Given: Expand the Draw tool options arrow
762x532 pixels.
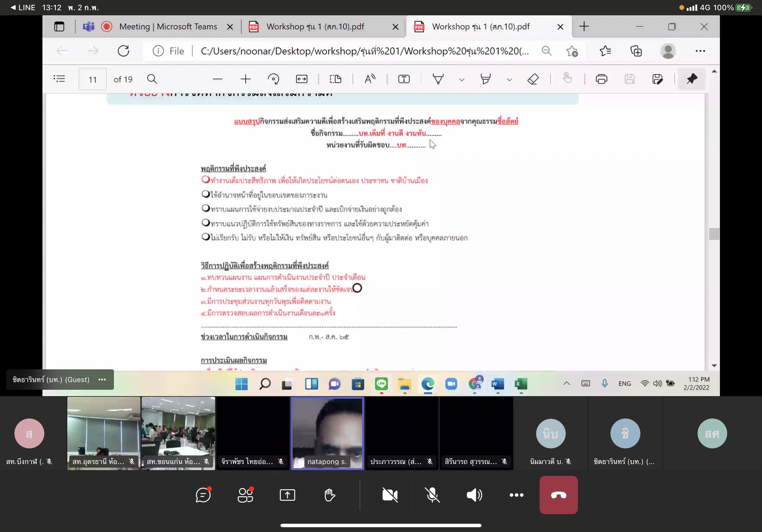Looking at the screenshot, I should [462, 79].
